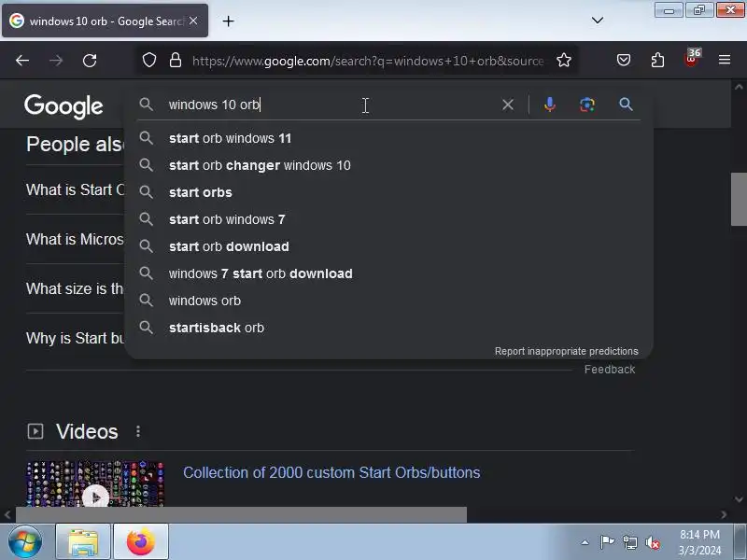Save page to Pocket
Screen dimensions: 747x560
(x=624, y=60)
